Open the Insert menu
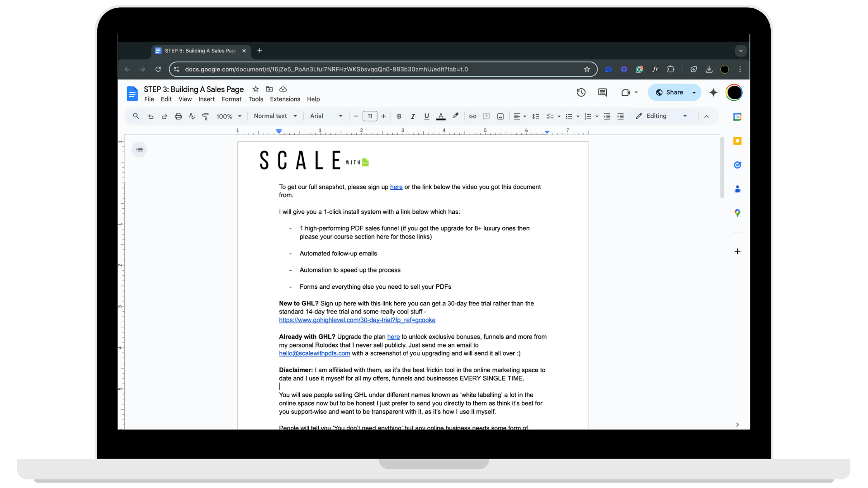 point(206,99)
